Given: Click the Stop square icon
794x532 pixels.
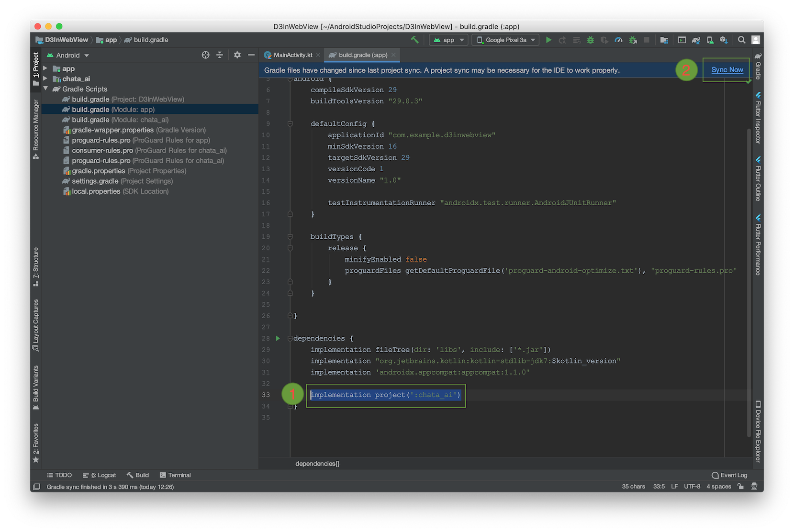Looking at the screenshot, I should click(x=647, y=40).
